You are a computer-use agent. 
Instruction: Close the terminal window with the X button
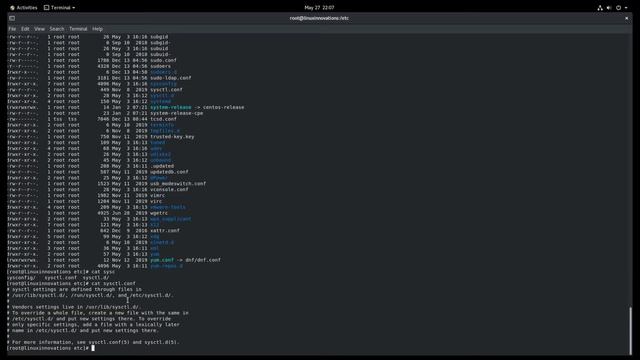[x=627, y=18]
